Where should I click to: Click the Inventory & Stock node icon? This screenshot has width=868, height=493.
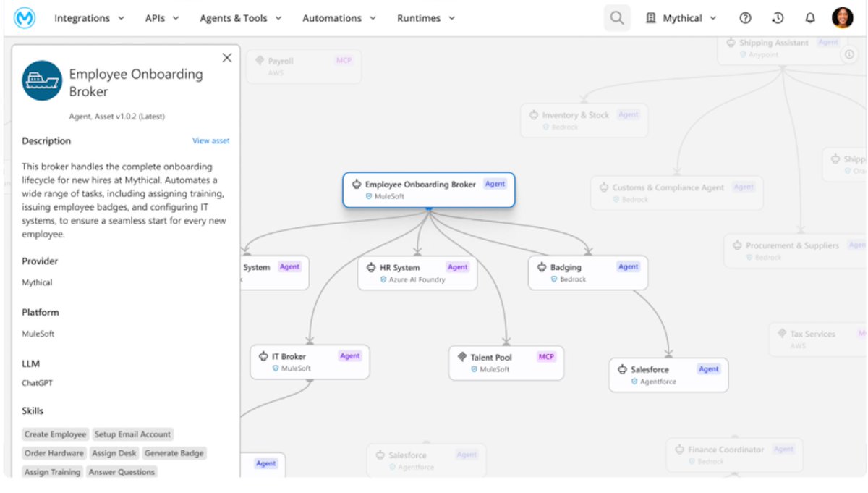pos(534,115)
